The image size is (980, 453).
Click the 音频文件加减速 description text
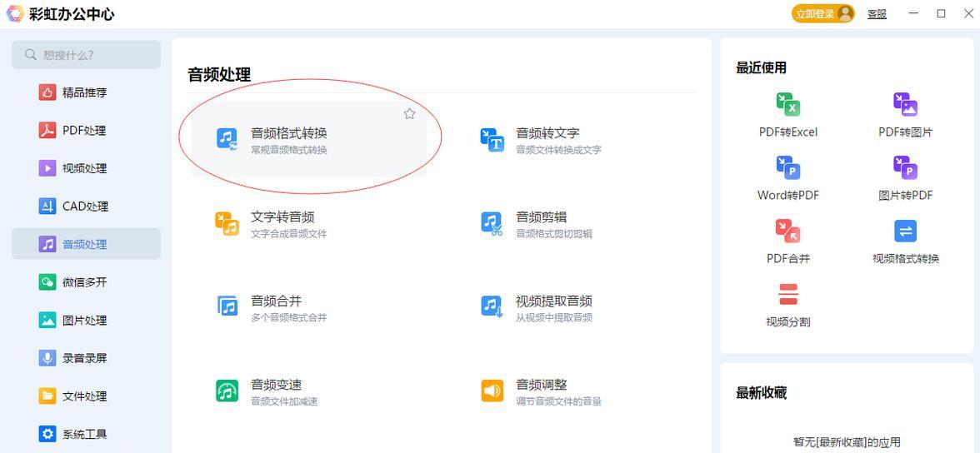click(284, 401)
